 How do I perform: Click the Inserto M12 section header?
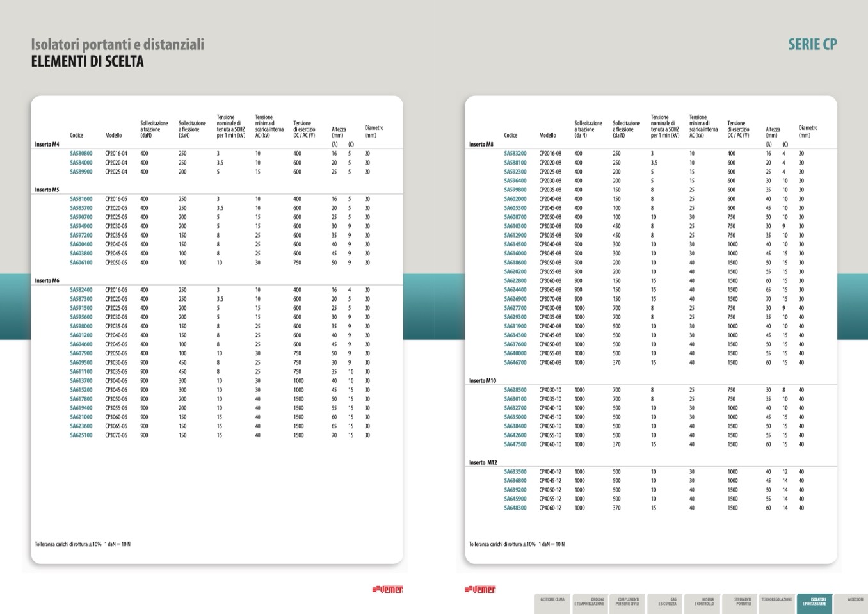tap(483, 462)
